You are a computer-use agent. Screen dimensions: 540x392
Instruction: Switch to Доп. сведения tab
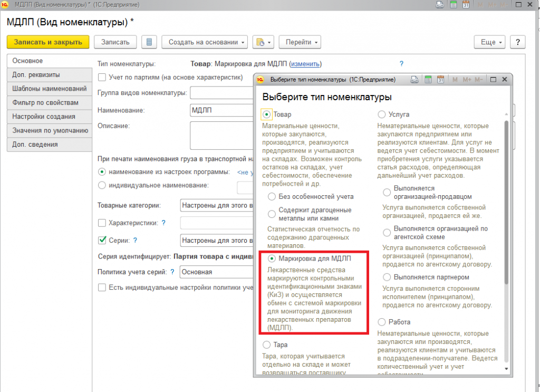pos(49,145)
